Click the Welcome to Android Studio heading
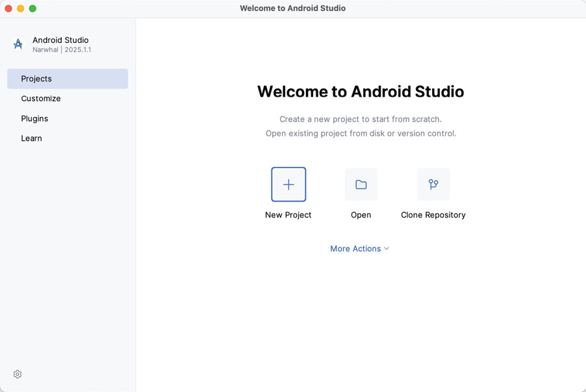 pyautogui.click(x=361, y=92)
